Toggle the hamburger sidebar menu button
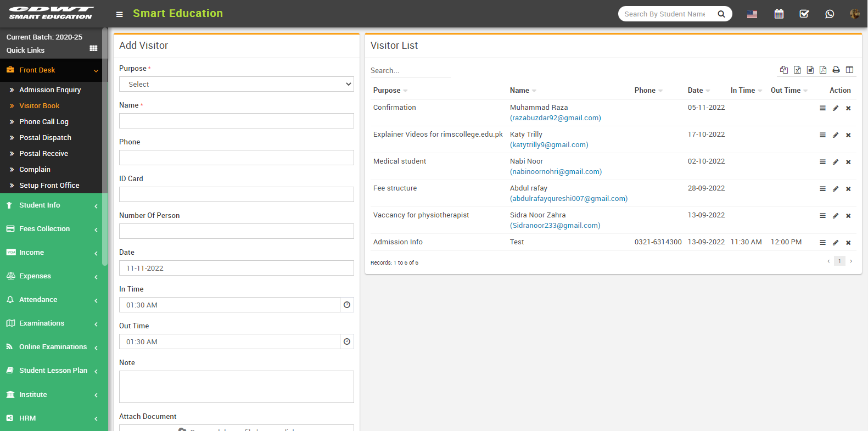Screen dimensions: 868x431 tap(119, 14)
